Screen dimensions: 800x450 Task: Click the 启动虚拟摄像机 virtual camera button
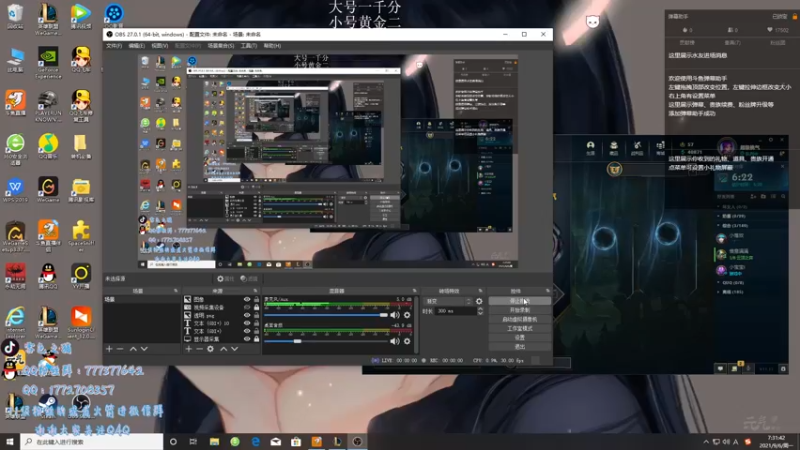519,319
